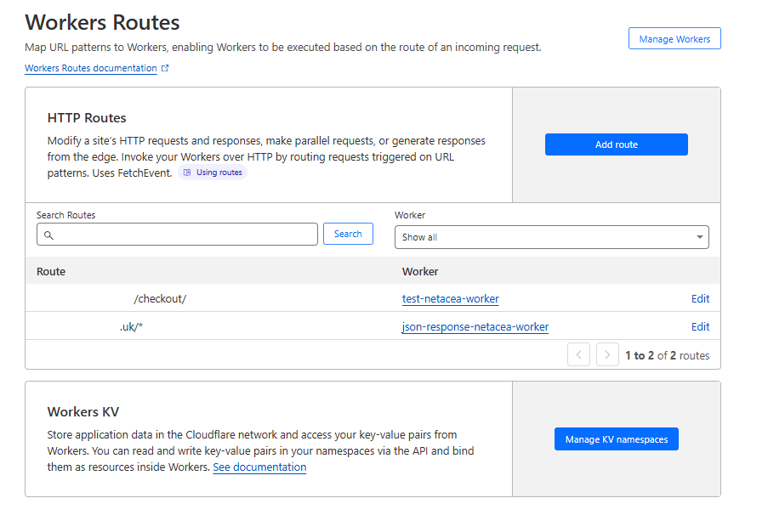Click the external link icon beside Workers Routes documentation
The image size is (768, 532).
click(165, 69)
